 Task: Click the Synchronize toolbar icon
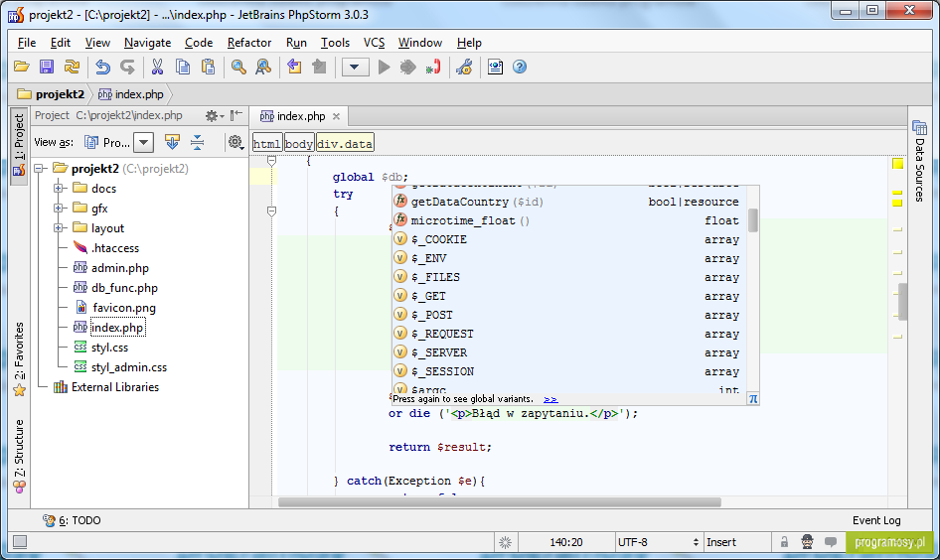72,67
